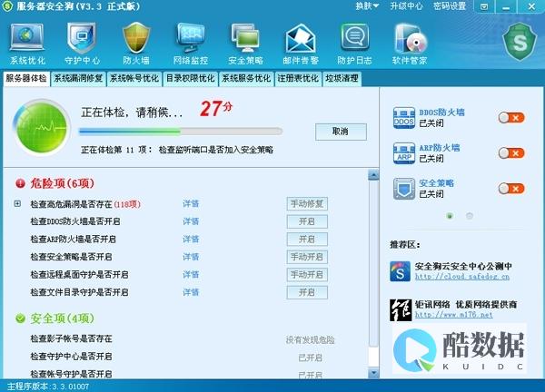This screenshot has height=392, width=545.
Task: Click the green 安全项 check icon
Action: point(20,318)
